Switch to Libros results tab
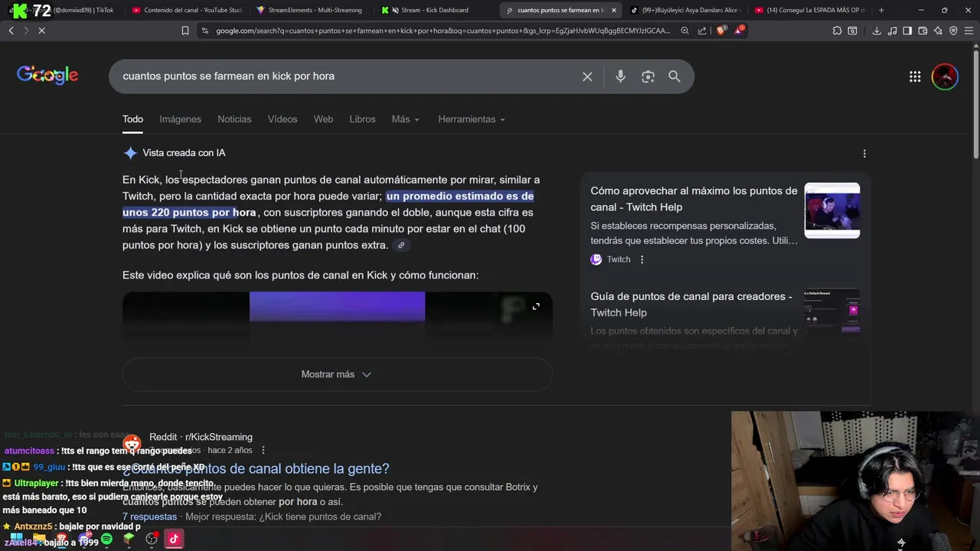The image size is (980, 551). (x=362, y=119)
